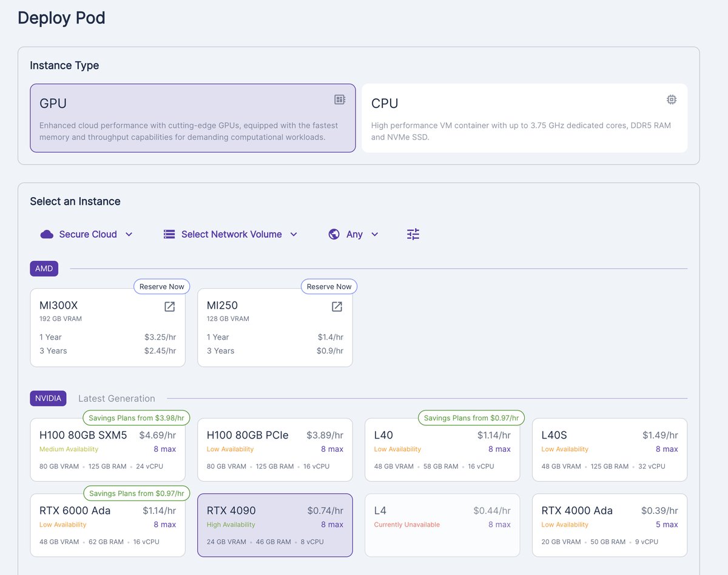Open MI250 external link icon

(x=337, y=306)
